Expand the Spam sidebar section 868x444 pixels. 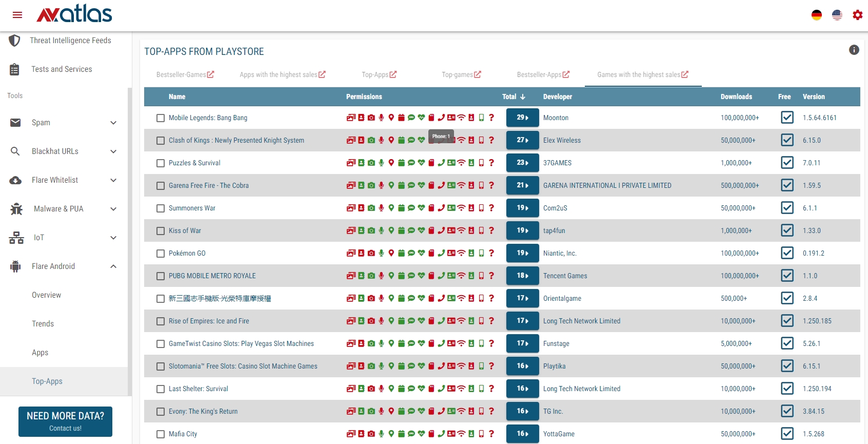113,123
